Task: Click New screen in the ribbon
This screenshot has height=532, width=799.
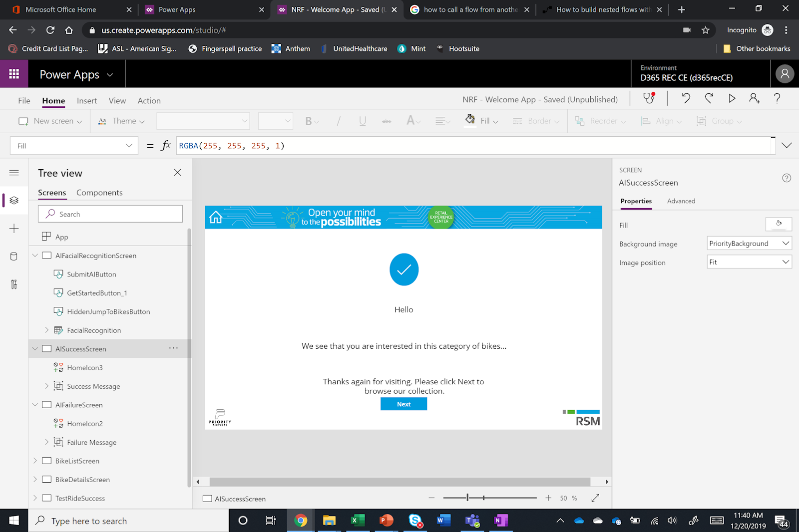Action: [x=49, y=121]
